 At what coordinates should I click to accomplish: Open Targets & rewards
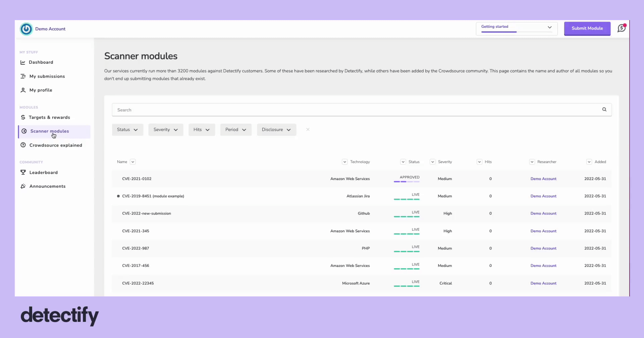[x=49, y=117]
